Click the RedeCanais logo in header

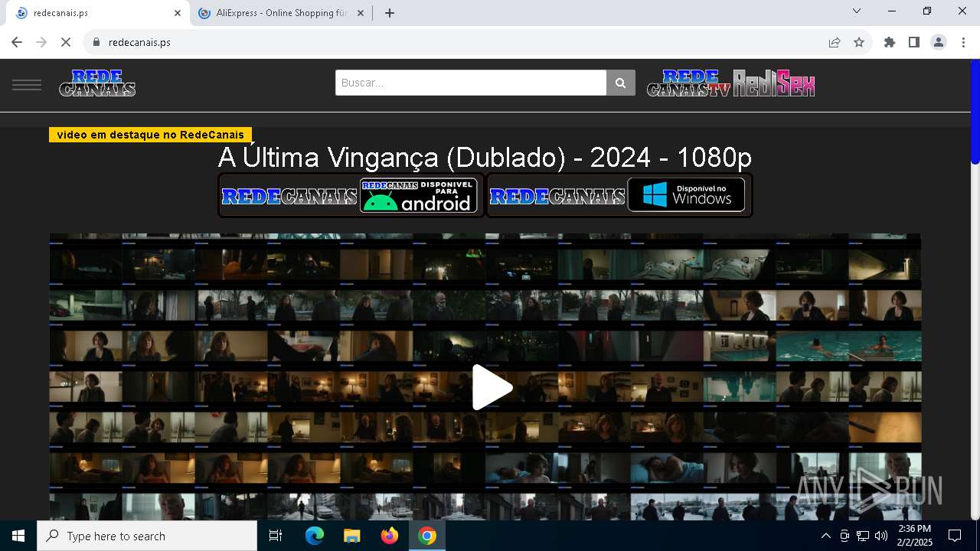[x=97, y=83]
